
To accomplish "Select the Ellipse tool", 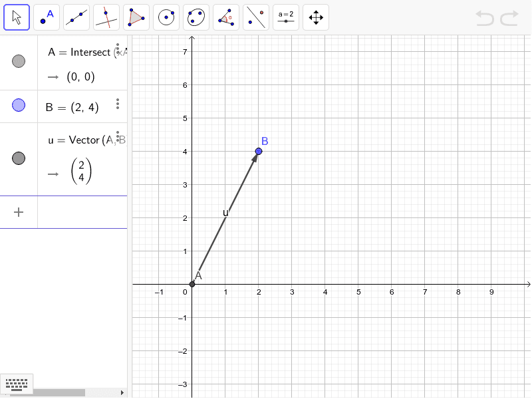I will (196, 17).
